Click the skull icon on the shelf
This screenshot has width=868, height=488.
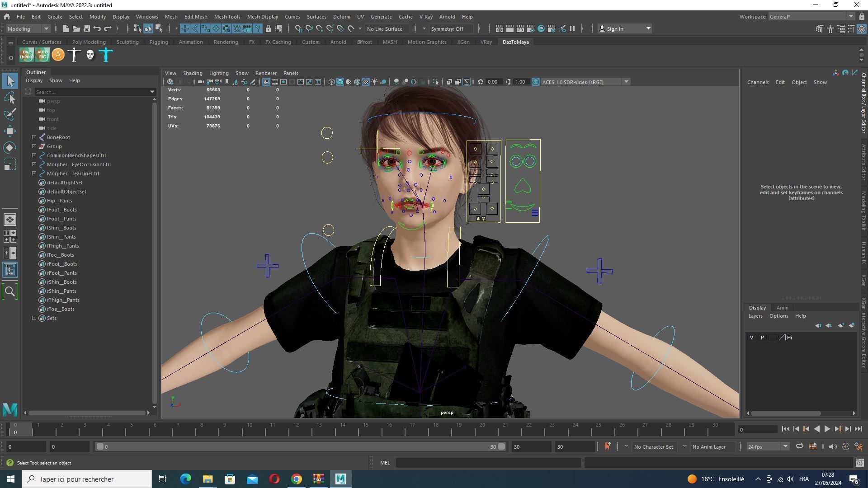90,55
